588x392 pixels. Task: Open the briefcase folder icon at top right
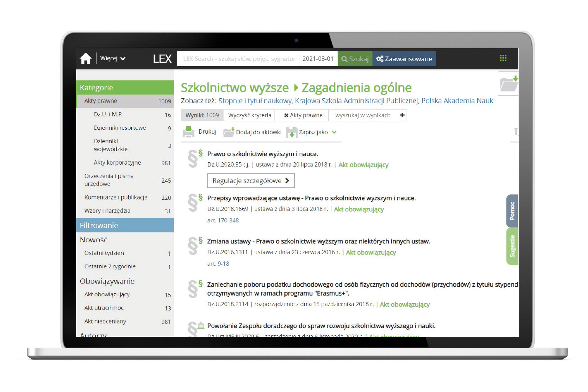[x=508, y=84]
